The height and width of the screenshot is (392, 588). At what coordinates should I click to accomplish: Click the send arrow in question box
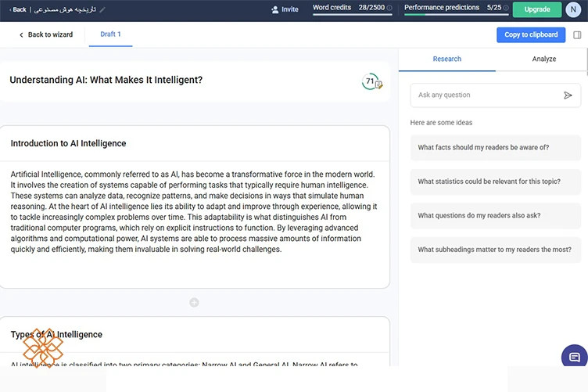[x=568, y=95]
